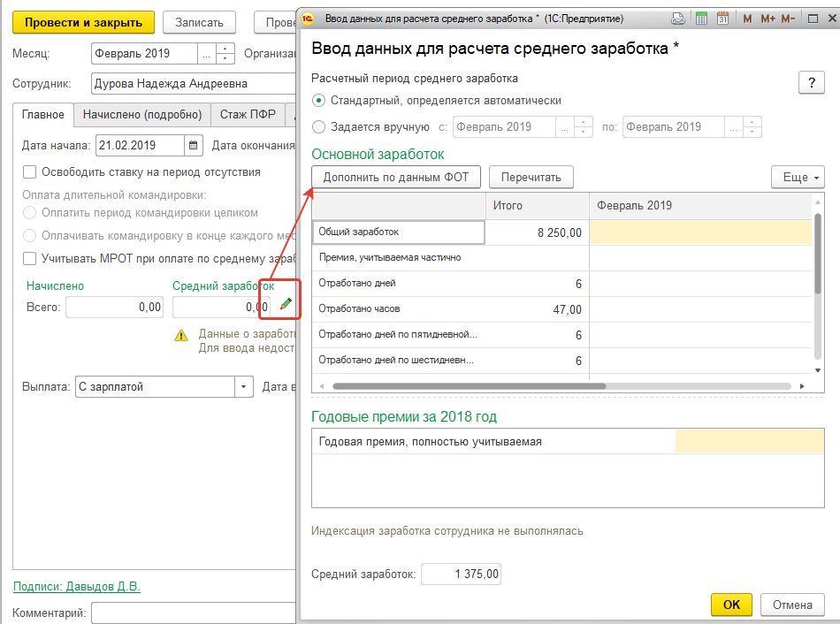Enable Учитывать МРОТ при оплате по среднему
Screen dimensions: 840x624
29,259
